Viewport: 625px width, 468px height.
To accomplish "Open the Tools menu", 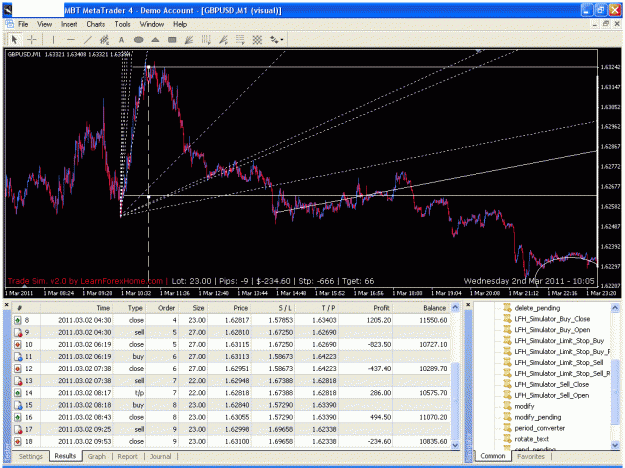I will tap(122, 24).
